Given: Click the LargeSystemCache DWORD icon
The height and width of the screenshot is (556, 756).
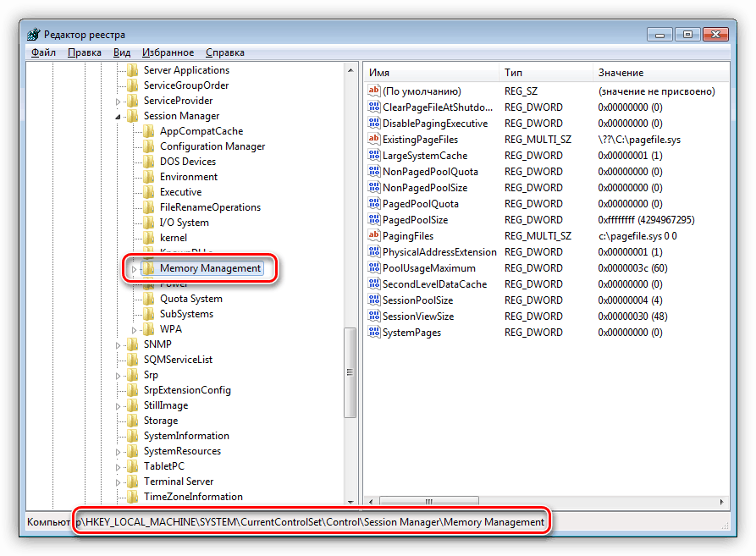Looking at the screenshot, I should coord(373,155).
